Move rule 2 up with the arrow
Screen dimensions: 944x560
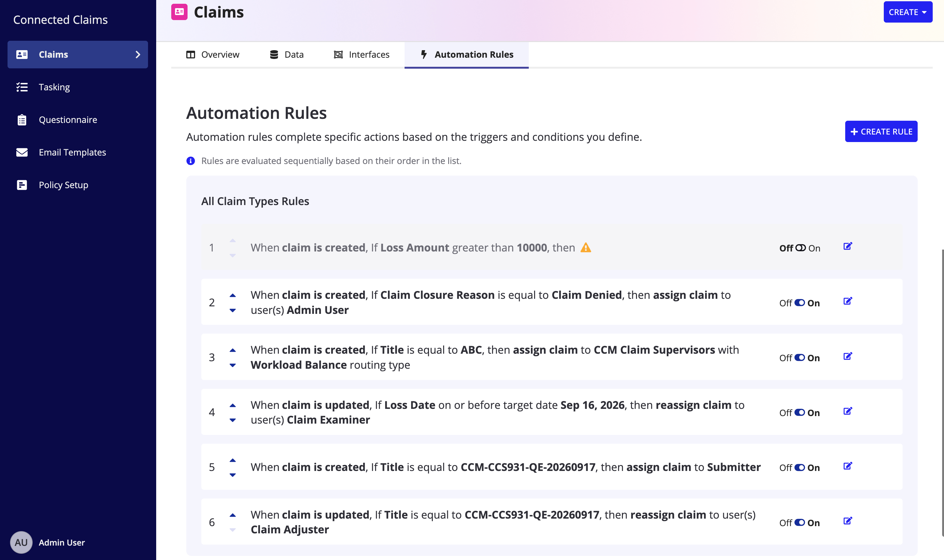pyautogui.click(x=232, y=295)
